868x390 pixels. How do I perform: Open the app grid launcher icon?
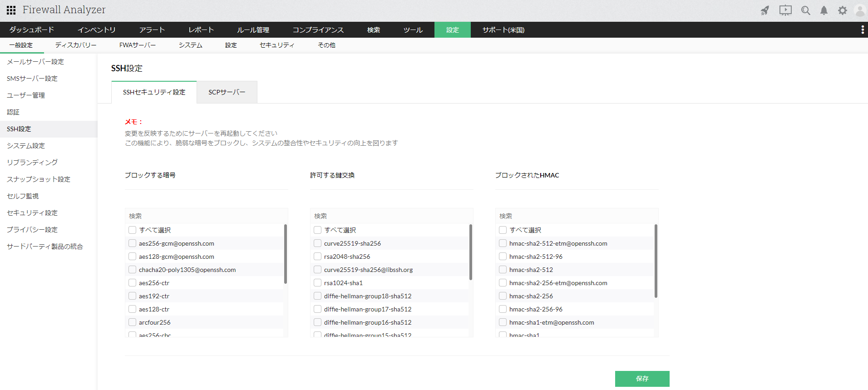(x=11, y=10)
